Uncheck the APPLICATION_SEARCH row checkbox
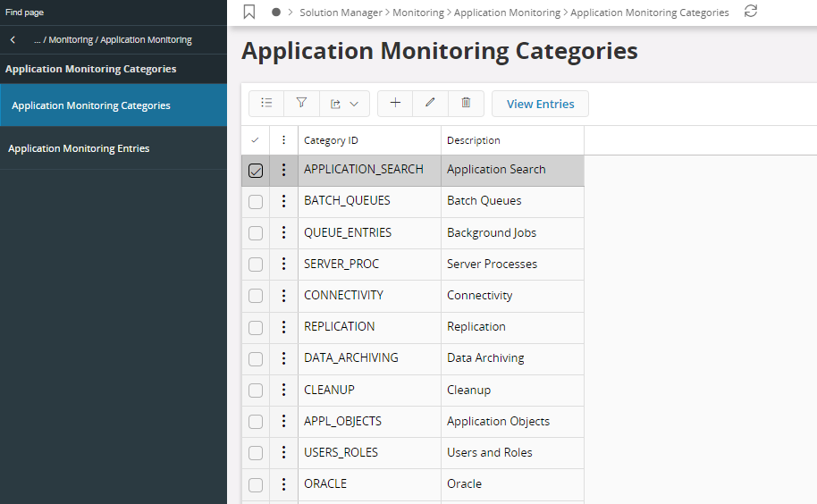Viewport: 817px width, 504px height. tap(256, 170)
